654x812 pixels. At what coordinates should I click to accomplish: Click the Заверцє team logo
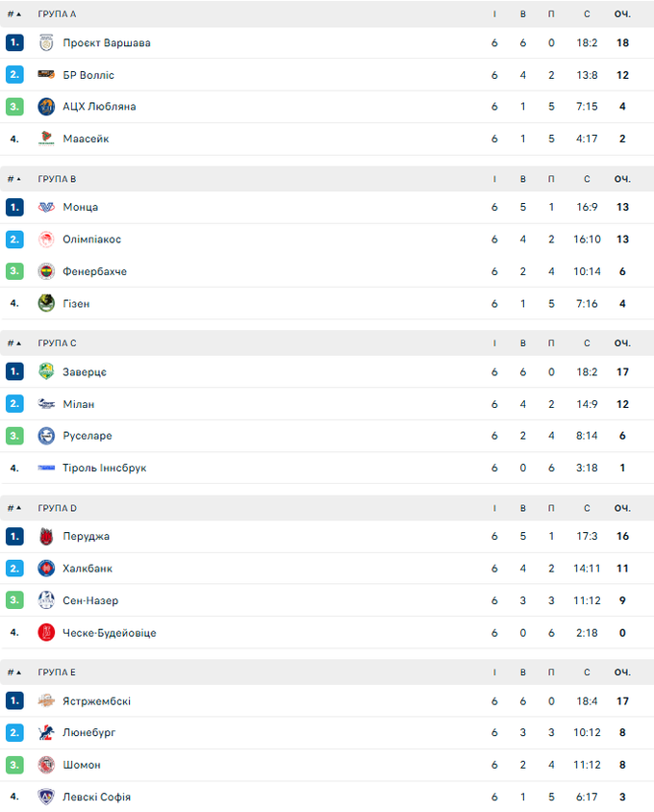point(46,371)
